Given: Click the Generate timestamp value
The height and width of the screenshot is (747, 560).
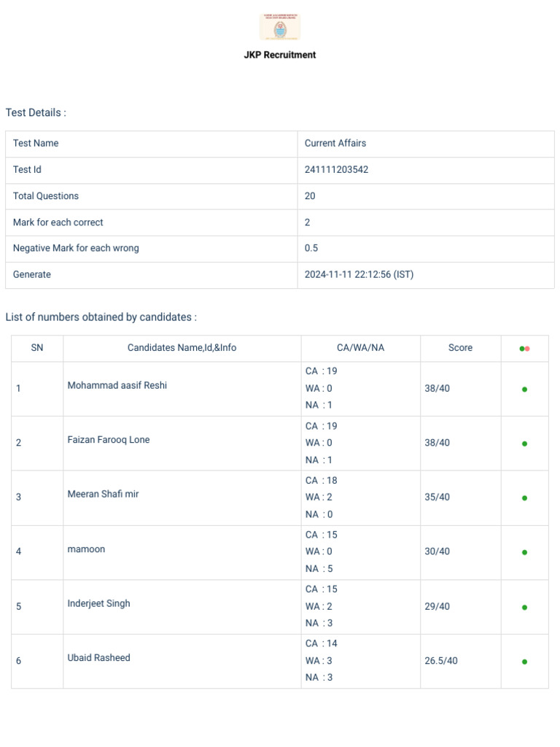Looking at the screenshot, I should click(359, 274).
